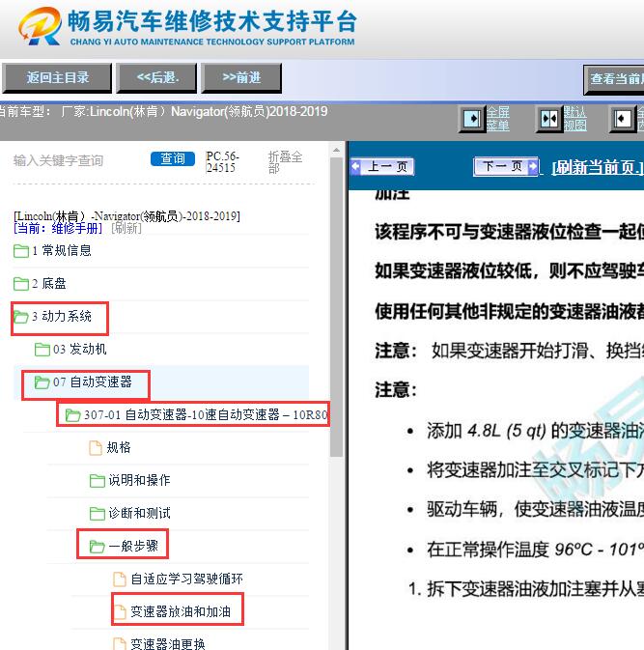Expand the 说明和操作 folder icon

click(97, 481)
